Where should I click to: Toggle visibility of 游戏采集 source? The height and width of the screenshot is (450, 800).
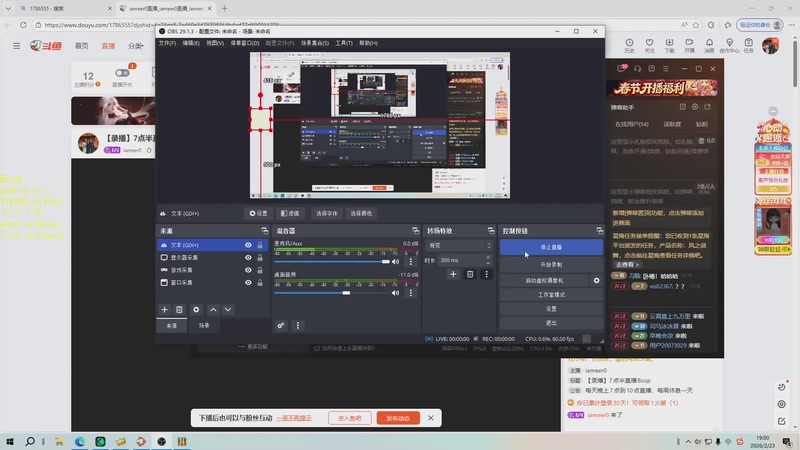[248, 270]
